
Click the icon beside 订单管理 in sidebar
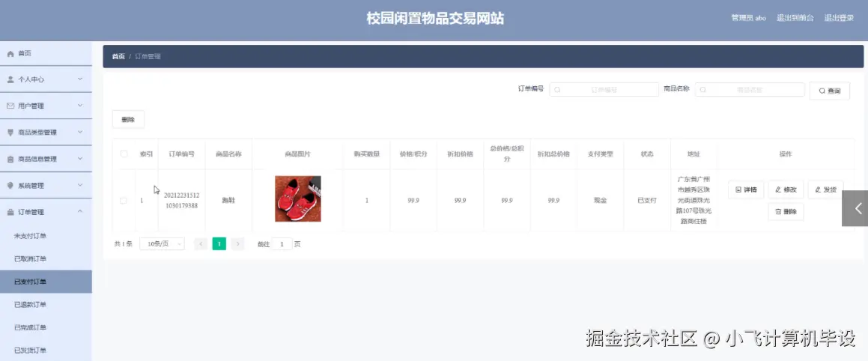click(10, 212)
